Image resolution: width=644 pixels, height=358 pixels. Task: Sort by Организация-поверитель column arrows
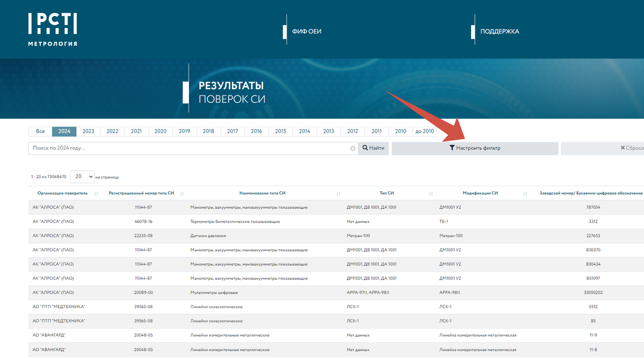tap(96, 193)
